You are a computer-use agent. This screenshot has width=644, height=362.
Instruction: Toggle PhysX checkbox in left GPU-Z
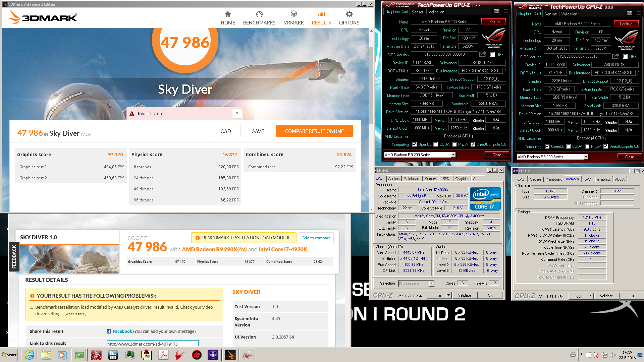click(454, 144)
